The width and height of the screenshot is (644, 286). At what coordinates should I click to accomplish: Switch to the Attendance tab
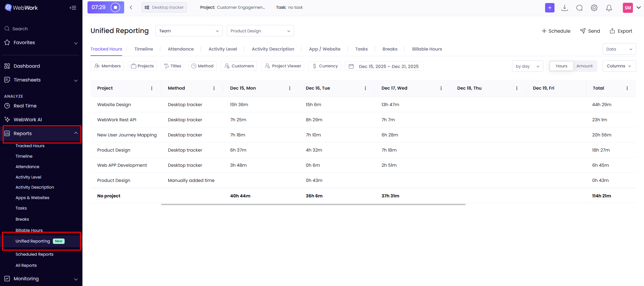pos(181,49)
